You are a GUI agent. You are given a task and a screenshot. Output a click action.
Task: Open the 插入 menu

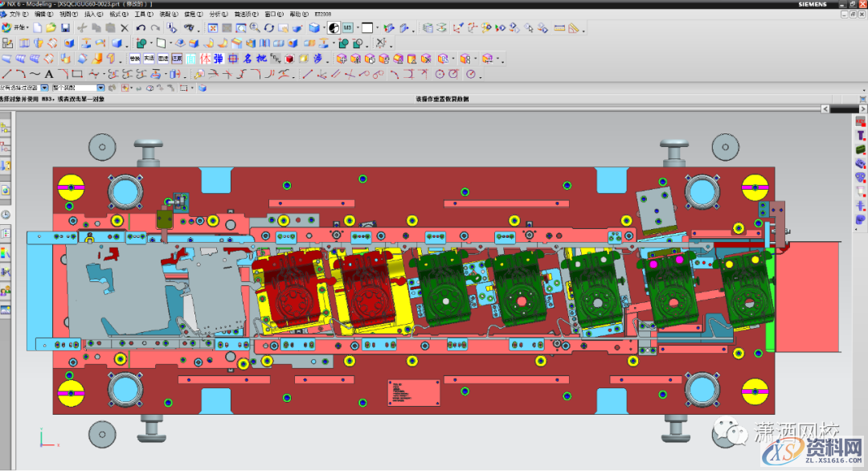[89, 14]
